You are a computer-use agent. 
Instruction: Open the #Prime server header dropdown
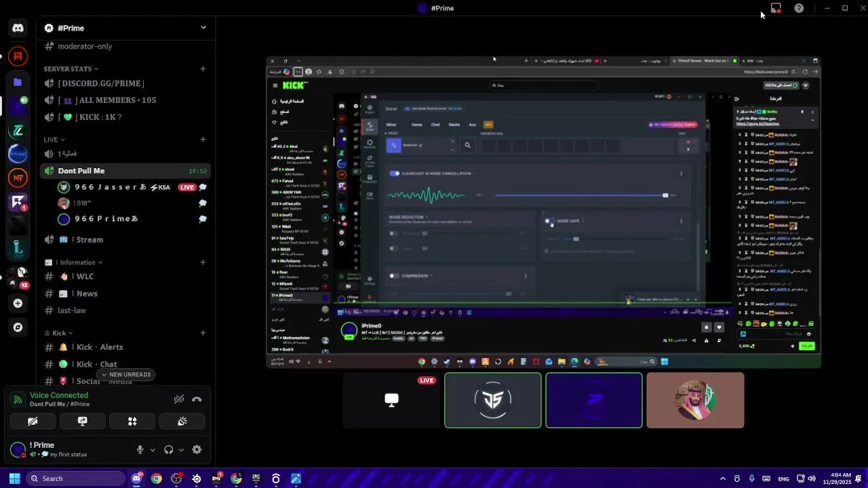(203, 28)
